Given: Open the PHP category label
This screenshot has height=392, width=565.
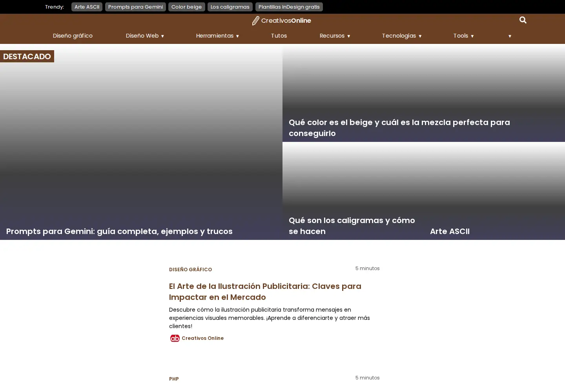Looking at the screenshot, I should click(174, 379).
